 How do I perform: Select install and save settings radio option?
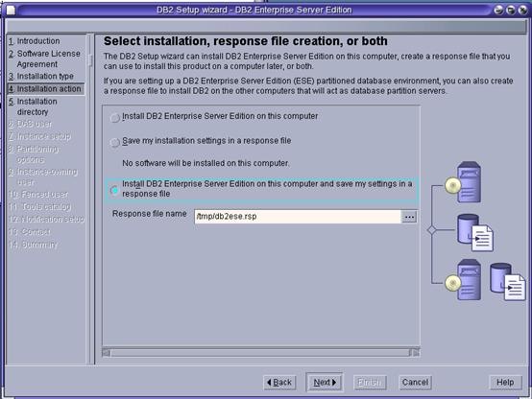coord(115,190)
